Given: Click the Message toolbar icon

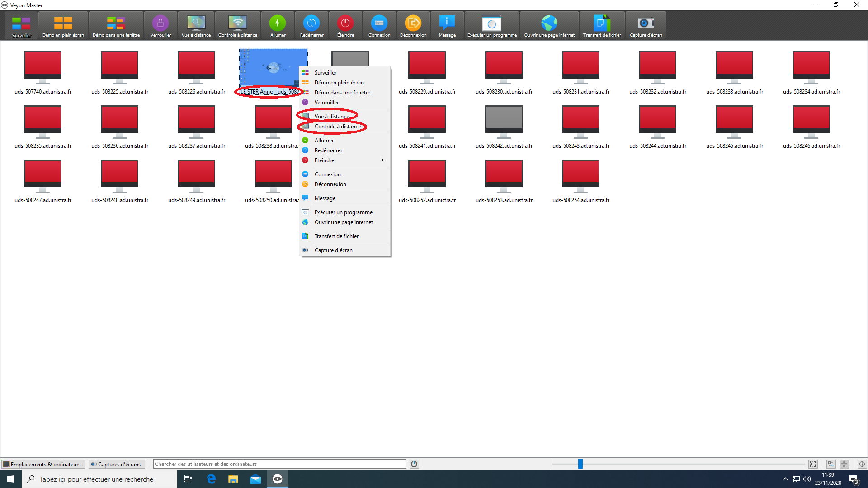Looking at the screenshot, I should pyautogui.click(x=447, y=26).
